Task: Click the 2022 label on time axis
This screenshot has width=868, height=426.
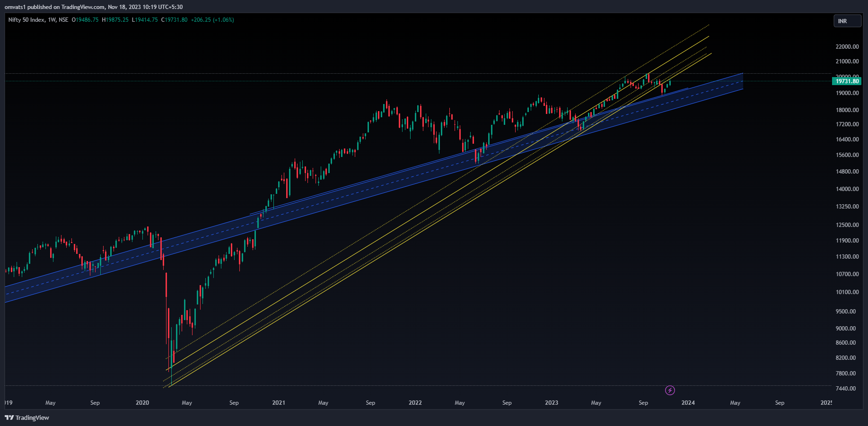Action: point(415,403)
